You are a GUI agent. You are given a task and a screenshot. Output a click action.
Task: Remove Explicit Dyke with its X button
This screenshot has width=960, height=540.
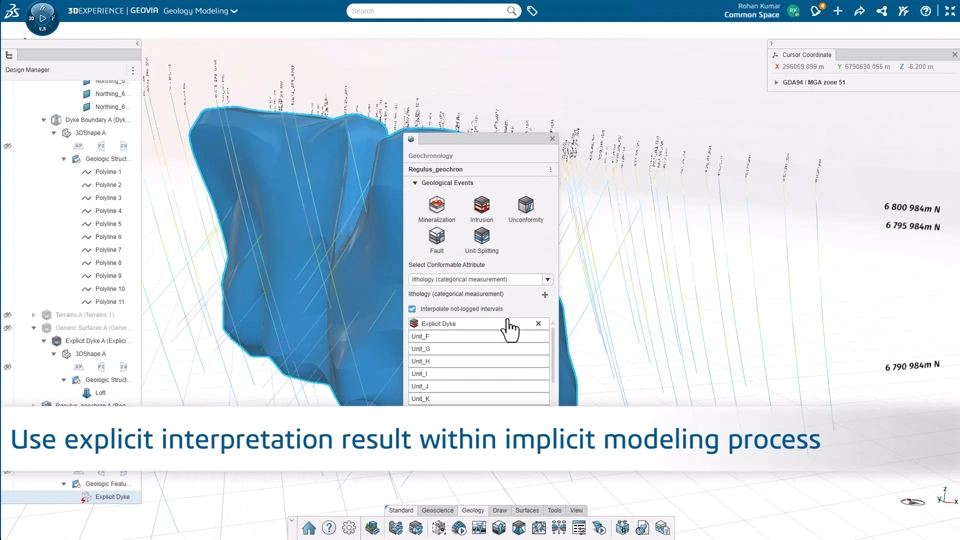click(538, 323)
